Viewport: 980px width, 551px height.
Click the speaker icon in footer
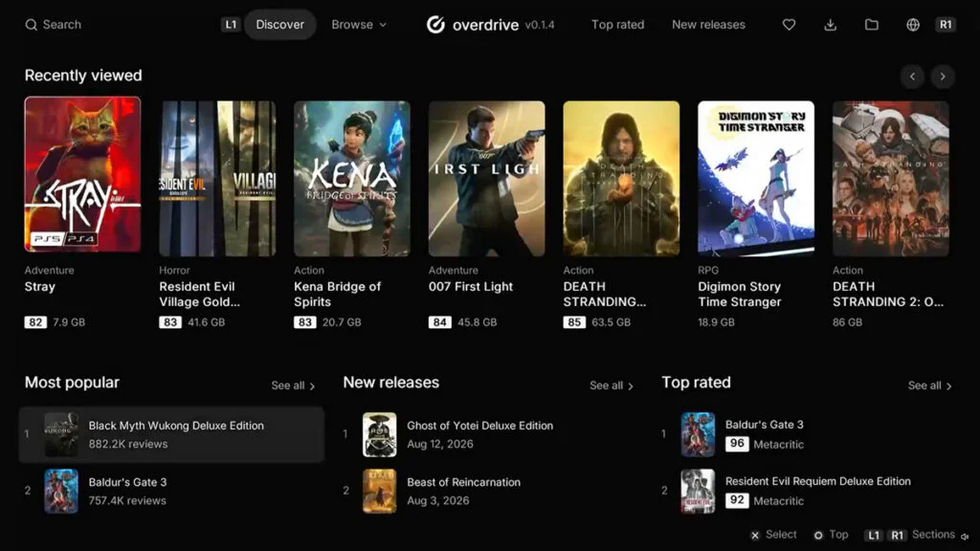click(966, 536)
